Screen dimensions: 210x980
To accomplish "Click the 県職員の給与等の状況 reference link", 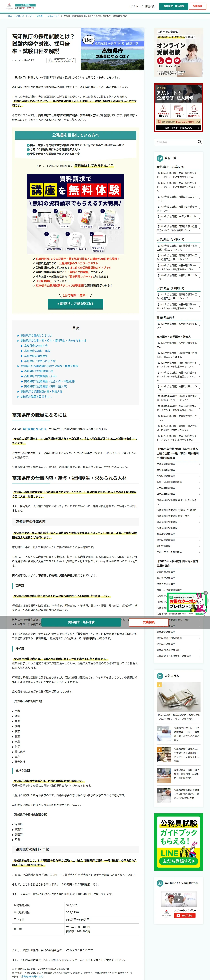I will coord(32,976).
